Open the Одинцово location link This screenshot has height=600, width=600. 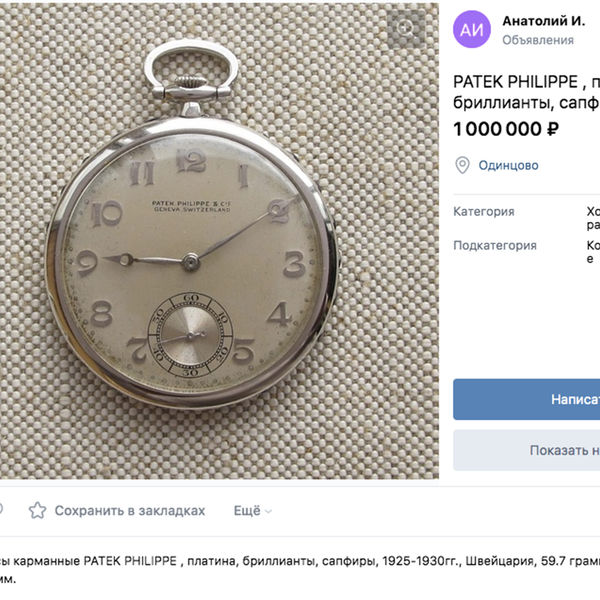[509, 165]
